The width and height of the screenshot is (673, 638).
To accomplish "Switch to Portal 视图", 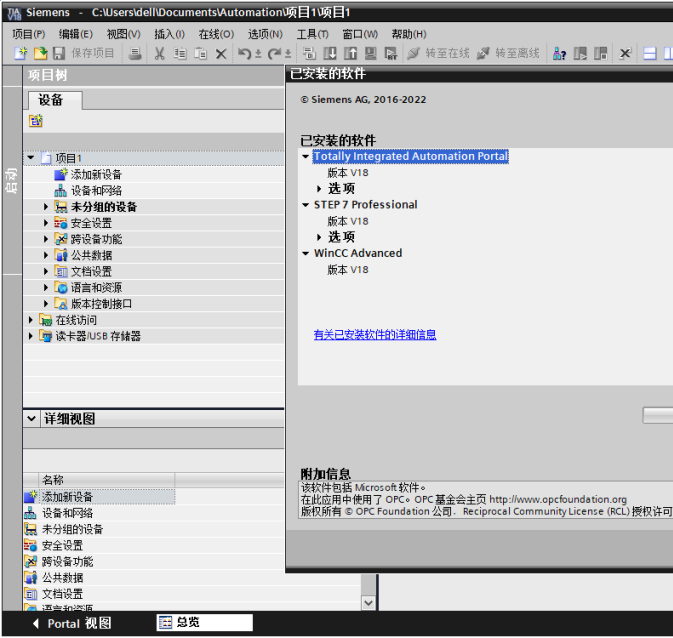I will click(72, 623).
